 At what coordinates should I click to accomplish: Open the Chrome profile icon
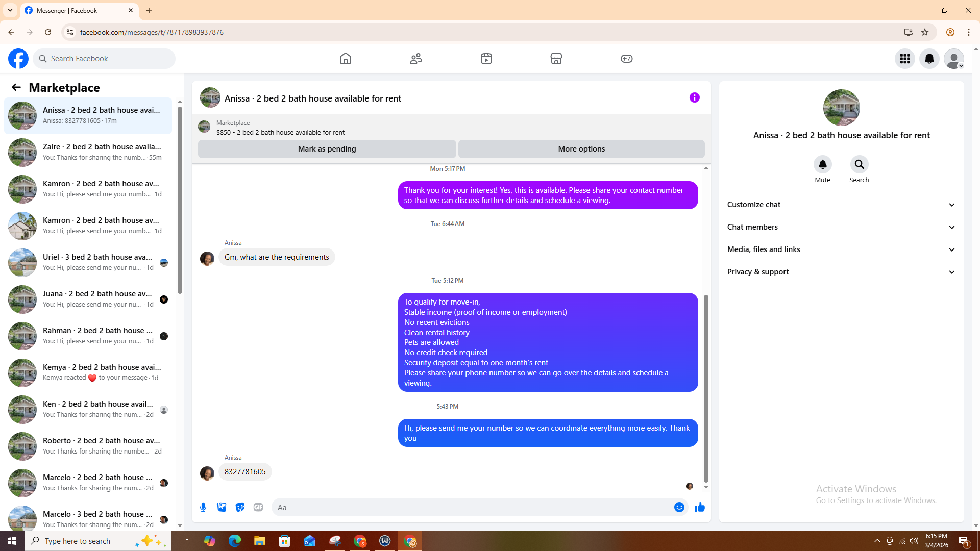(x=950, y=32)
